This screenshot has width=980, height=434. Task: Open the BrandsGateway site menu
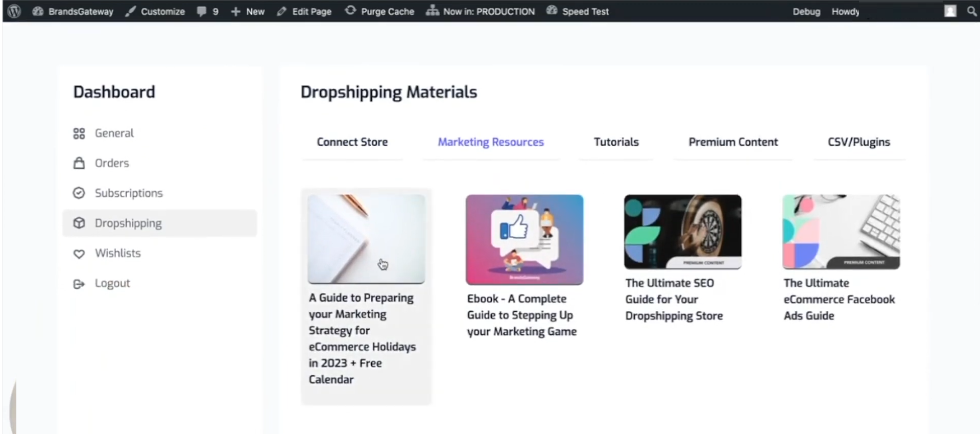click(x=73, y=11)
